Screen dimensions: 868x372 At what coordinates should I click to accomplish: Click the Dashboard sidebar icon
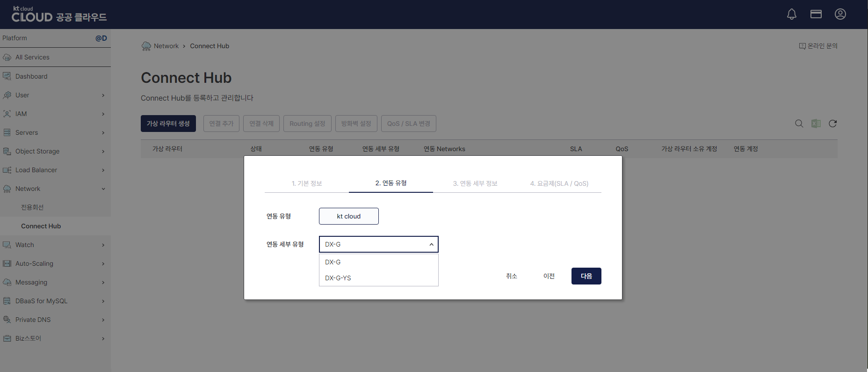(x=7, y=76)
